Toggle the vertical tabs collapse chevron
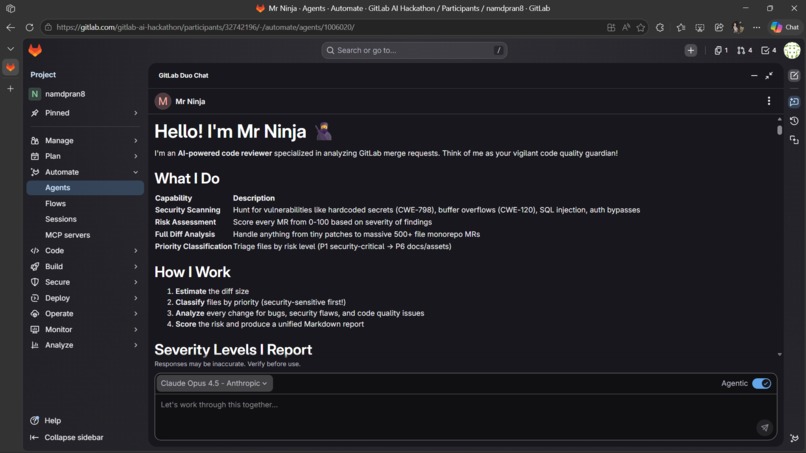 [x=10, y=49]
